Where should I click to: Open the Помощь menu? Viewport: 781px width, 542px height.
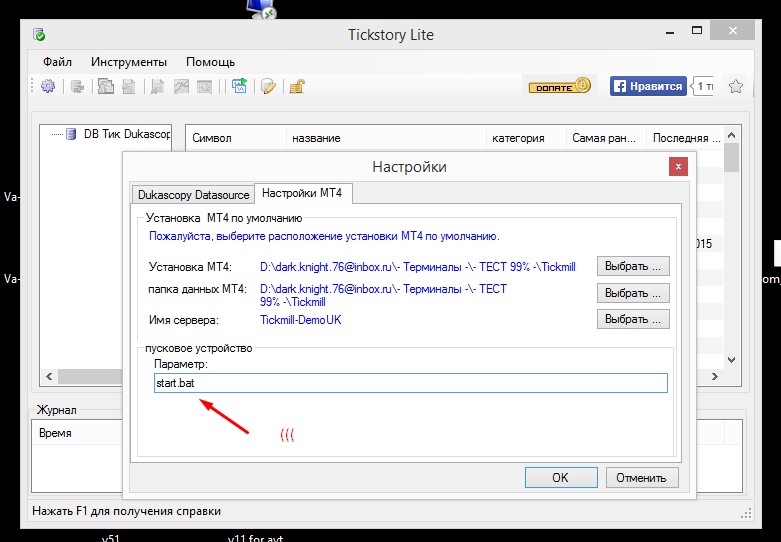coord(210,62)
